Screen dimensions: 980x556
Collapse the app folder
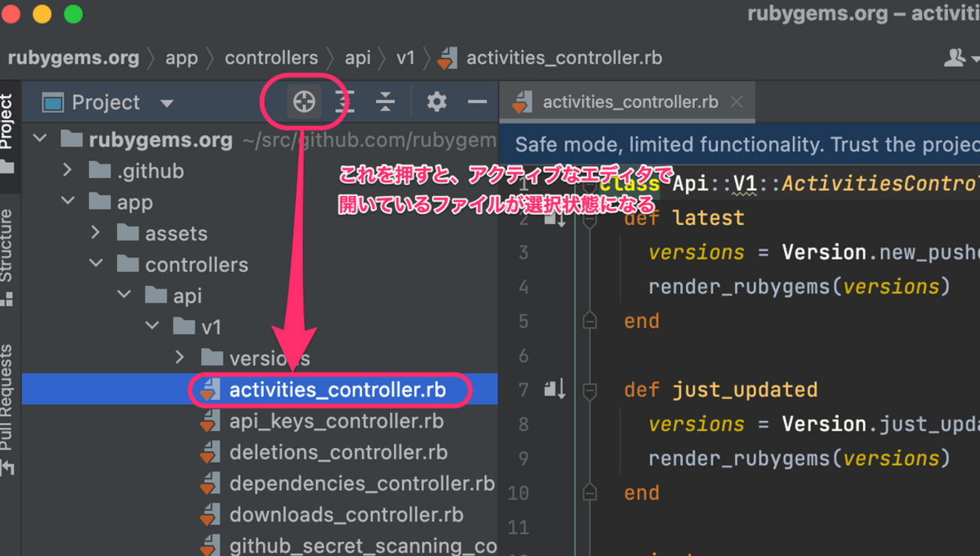click(68, 202)
